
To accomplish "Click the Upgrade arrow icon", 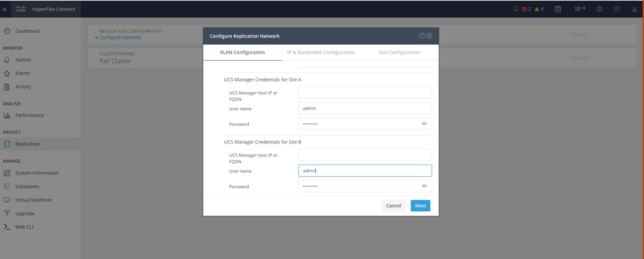I will point(6,213).
